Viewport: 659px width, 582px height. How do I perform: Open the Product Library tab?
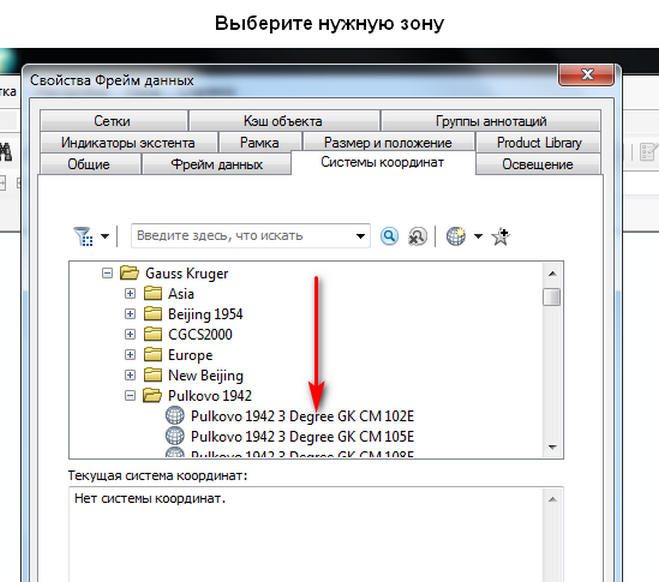538,142
